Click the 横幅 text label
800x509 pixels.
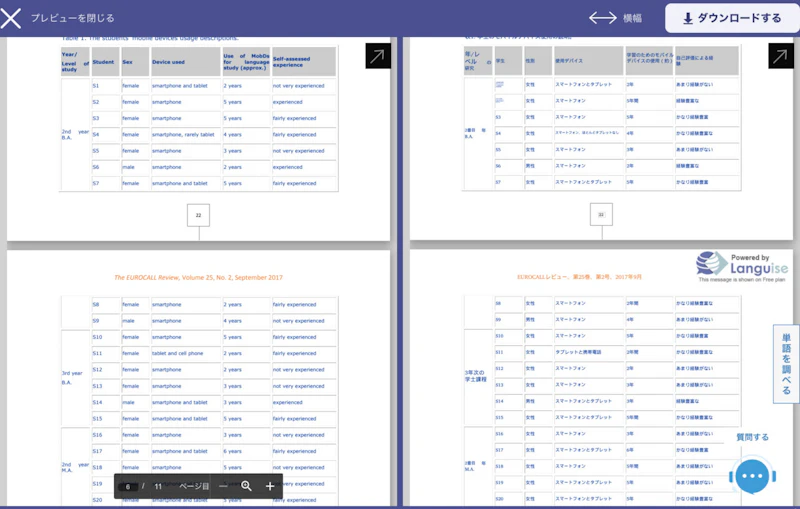(632, 18)
